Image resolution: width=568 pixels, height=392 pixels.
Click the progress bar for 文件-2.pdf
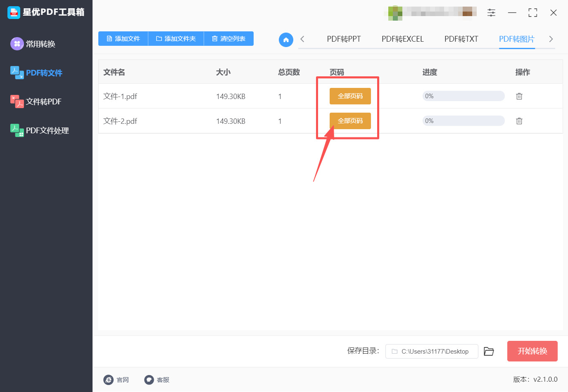pyautogui.click(x=463, y=121)
